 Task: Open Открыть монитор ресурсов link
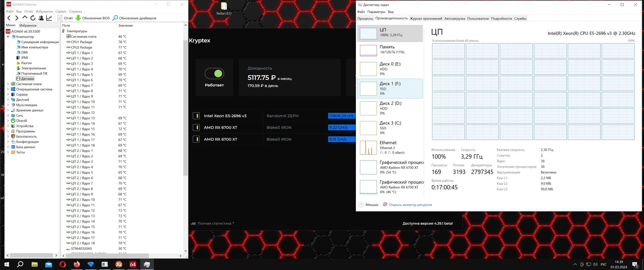click(x=407, y=205)
